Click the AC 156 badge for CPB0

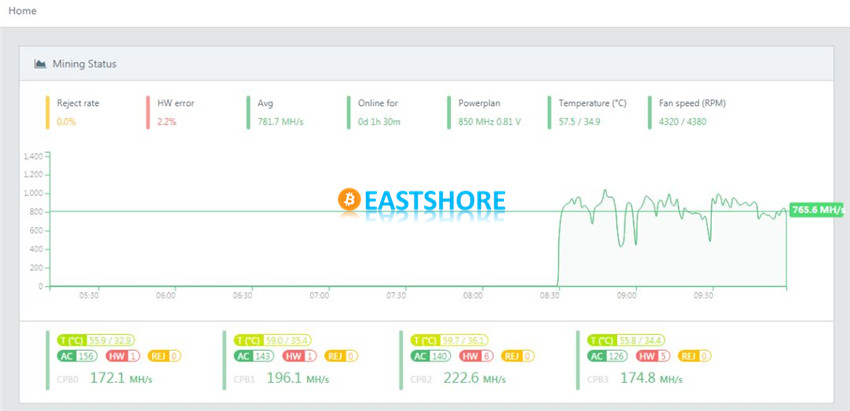(x=77, y=356)
